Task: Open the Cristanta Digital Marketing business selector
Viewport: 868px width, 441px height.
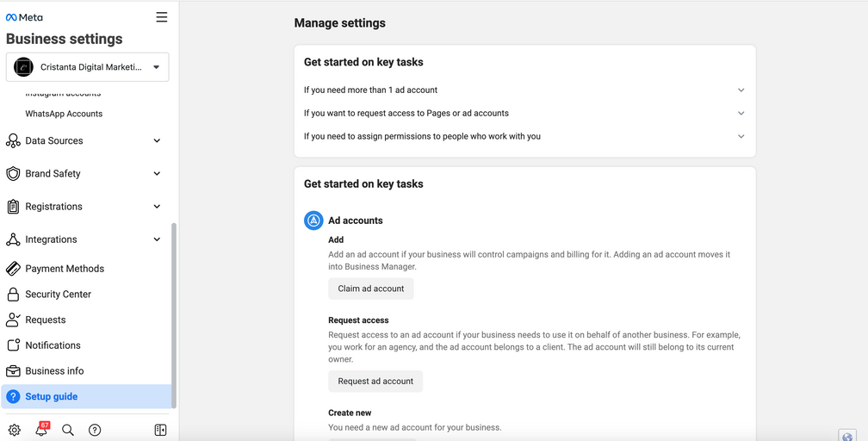Action: (x=88, y=67)
